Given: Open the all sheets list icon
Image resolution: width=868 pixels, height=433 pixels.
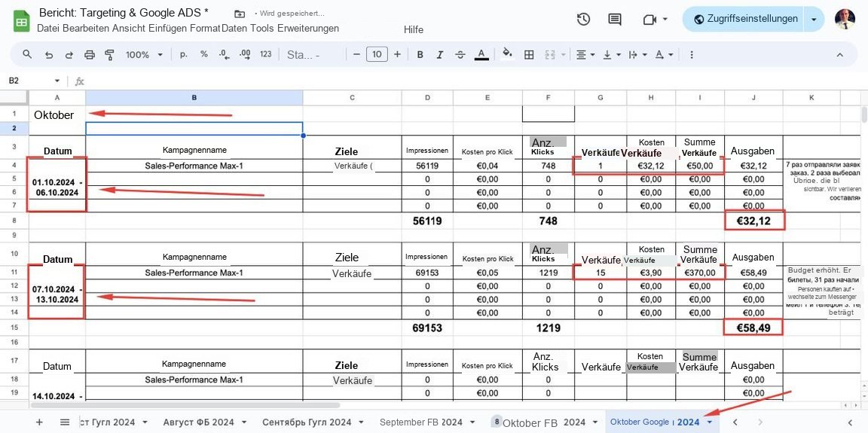Looking at the screenshot, I should pos(65,422).
